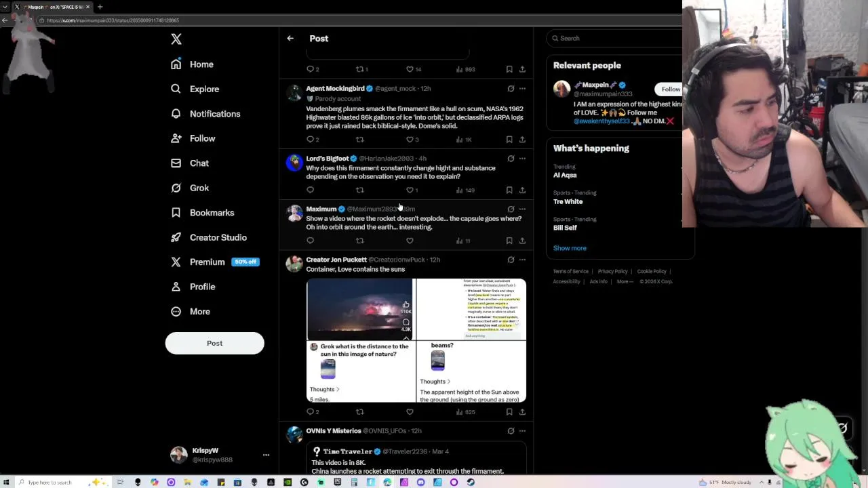The width and height of the screenshot is (868, 488).
Task: Open Grok explain on Agent Mockingbird's post
Action: 511,89
